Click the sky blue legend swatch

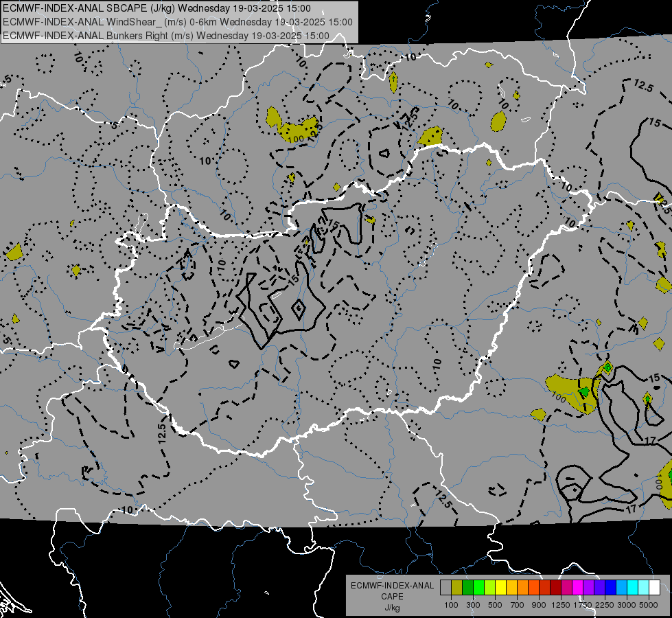pos(621,588)
